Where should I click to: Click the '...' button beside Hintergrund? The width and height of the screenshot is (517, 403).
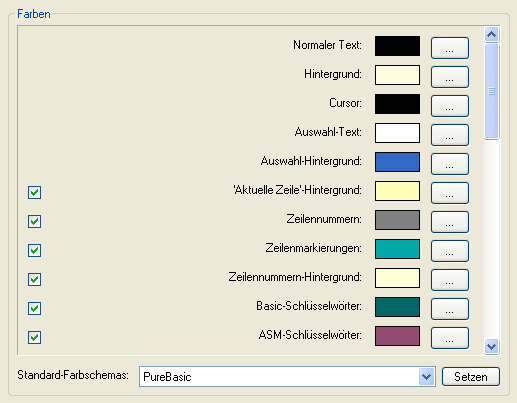pos(450,77)
